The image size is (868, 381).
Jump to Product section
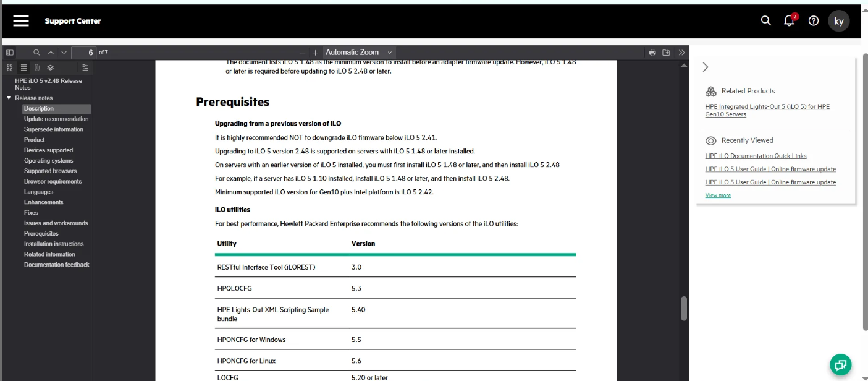tap(35, 140)
